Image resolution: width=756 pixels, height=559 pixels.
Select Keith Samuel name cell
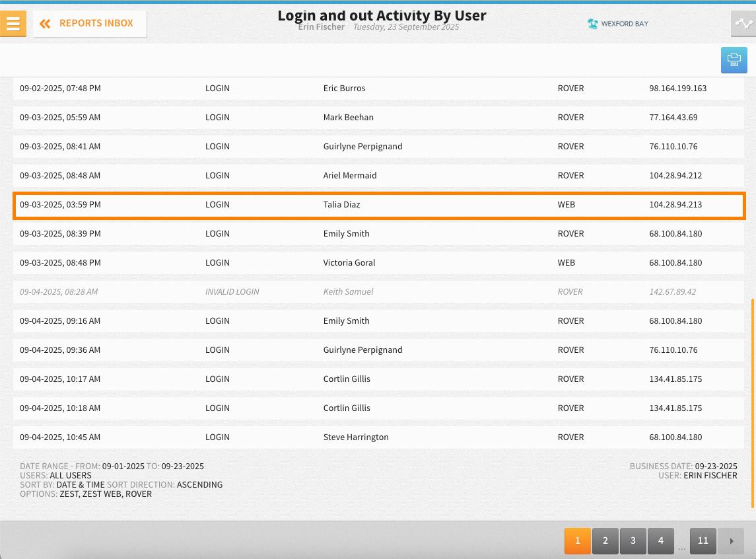point(348,292)
